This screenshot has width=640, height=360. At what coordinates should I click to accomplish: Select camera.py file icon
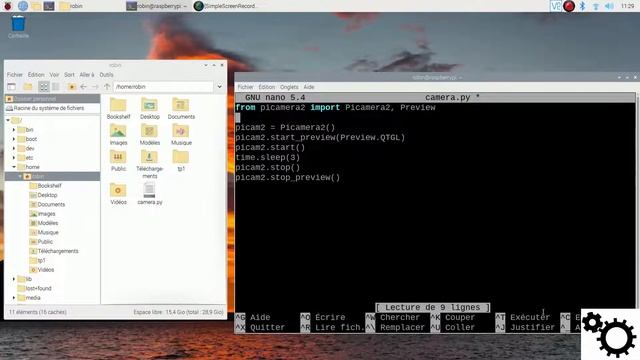point(150,194)
